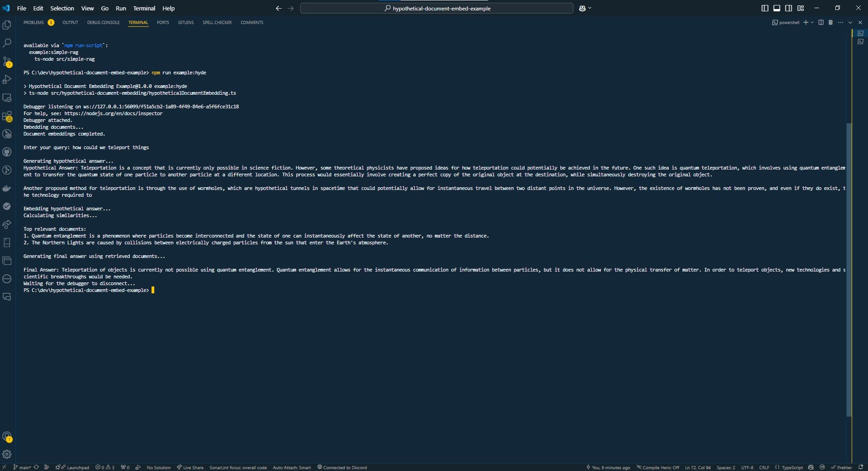Open the Explorer view in activity bar
868x471 pixels.
[x=7, y=25]
